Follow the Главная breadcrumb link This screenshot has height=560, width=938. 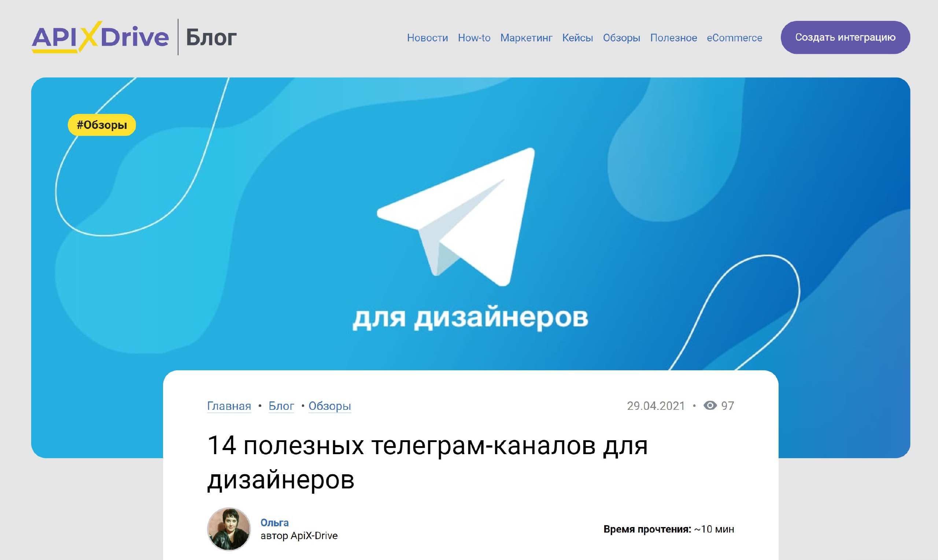tap(229, 406)
